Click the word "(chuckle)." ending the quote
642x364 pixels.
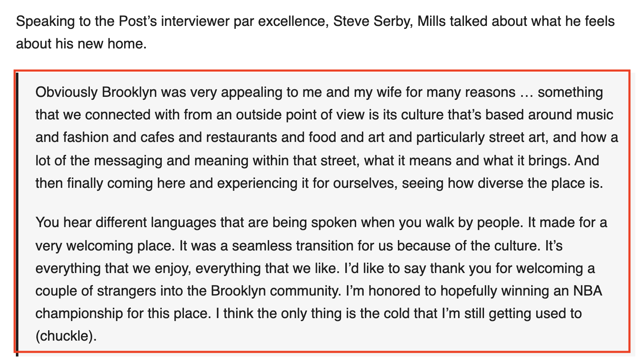[66, 336]
